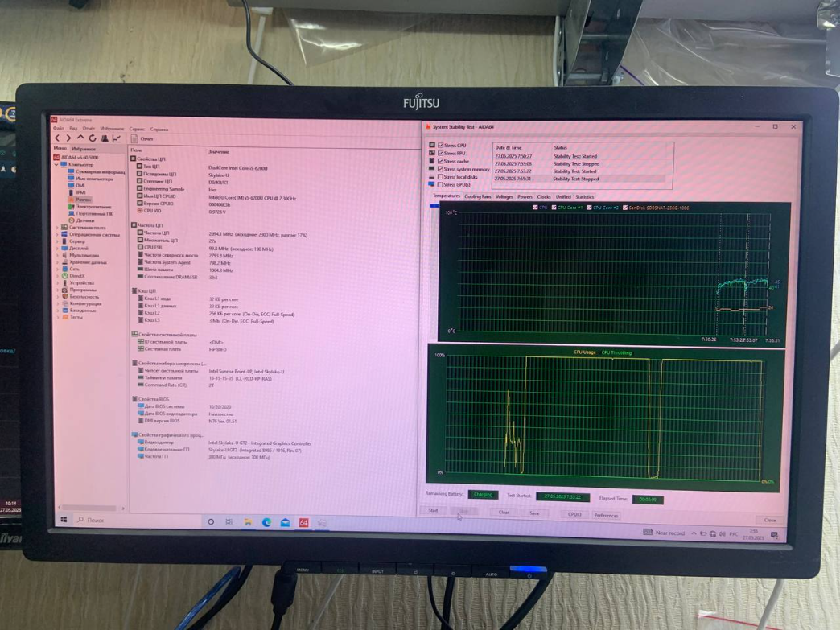Uncheck the Stress CPU checkbox
Image resolution: width=840 pixels, height=630 pixels.
pos(440,146)
